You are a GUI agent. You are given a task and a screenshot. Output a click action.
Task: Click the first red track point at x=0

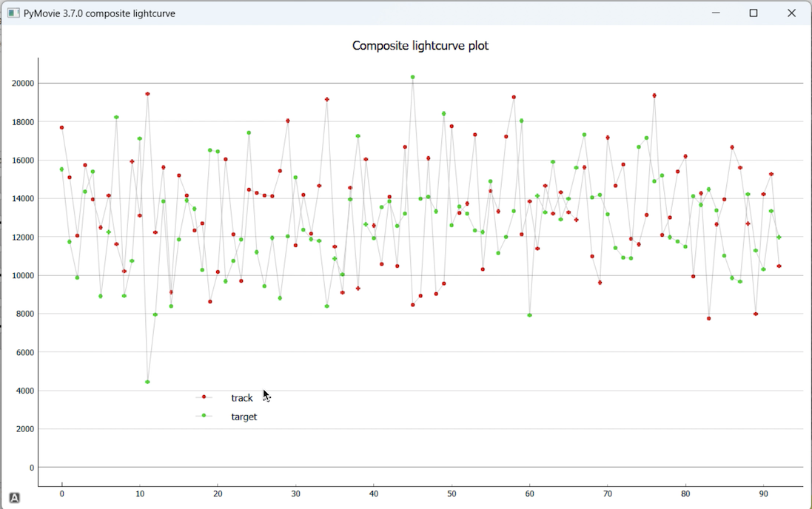[61, 127]
